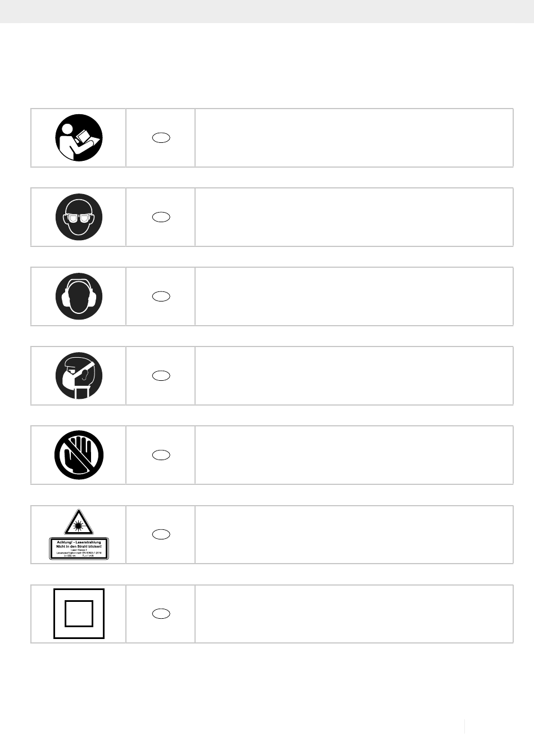Click the double-square protection class II symbol
This screenshot has height=756, width=534.
click(x=79, y=614)
